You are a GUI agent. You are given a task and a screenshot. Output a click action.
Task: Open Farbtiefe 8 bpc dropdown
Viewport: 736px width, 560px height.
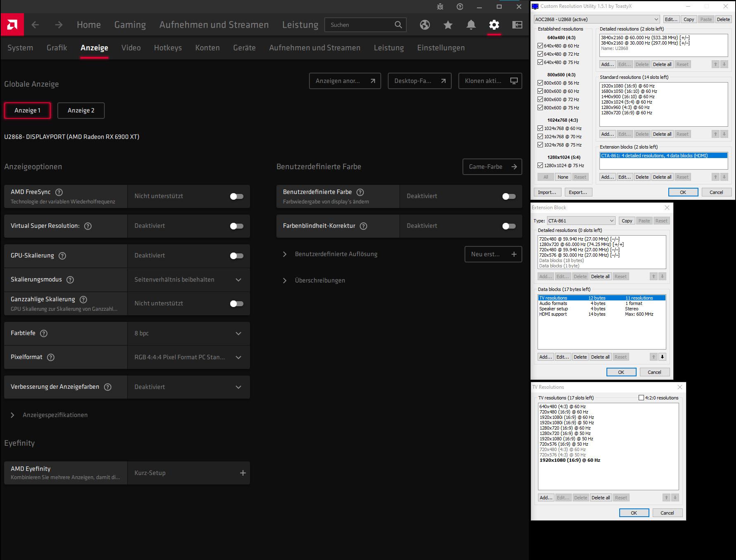pos(189,333)
